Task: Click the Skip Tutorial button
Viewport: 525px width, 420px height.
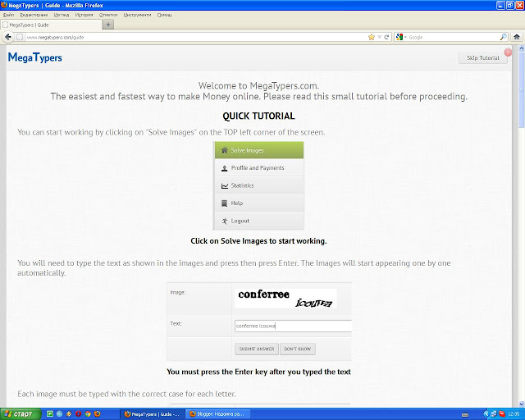Action: click(x=483, y=58)
